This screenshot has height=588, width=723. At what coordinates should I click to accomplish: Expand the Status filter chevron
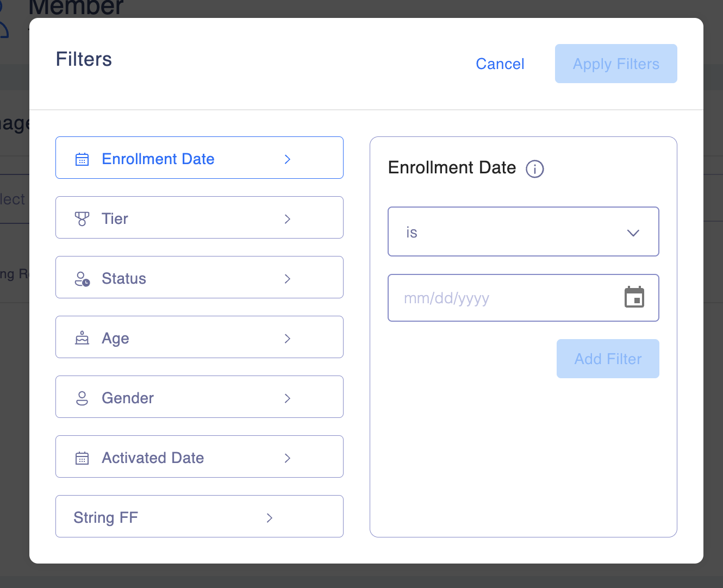[288, 279]
